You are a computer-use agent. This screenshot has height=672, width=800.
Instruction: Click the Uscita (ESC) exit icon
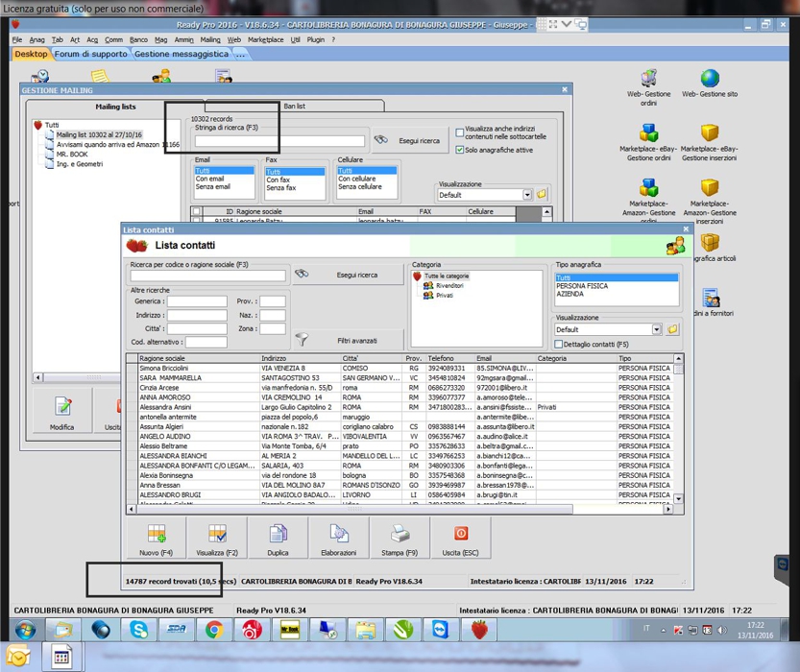[461, 534]
